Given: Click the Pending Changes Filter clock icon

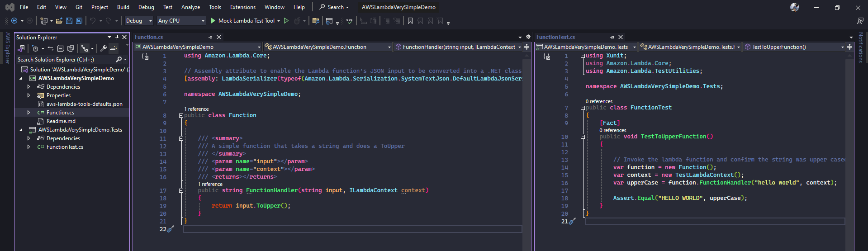Looking at the screenshot, I should click(x=35, y=48).
